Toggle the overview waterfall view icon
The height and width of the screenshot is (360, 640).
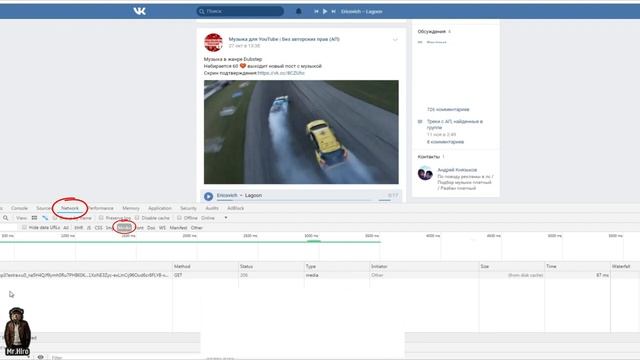45,218
